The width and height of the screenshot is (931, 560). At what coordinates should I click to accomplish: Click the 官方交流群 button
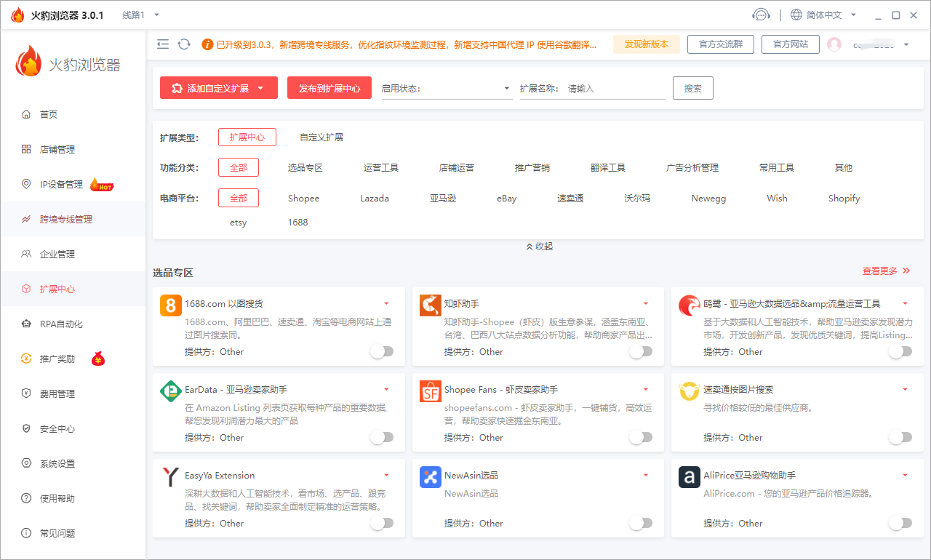(x=721, y=44)
